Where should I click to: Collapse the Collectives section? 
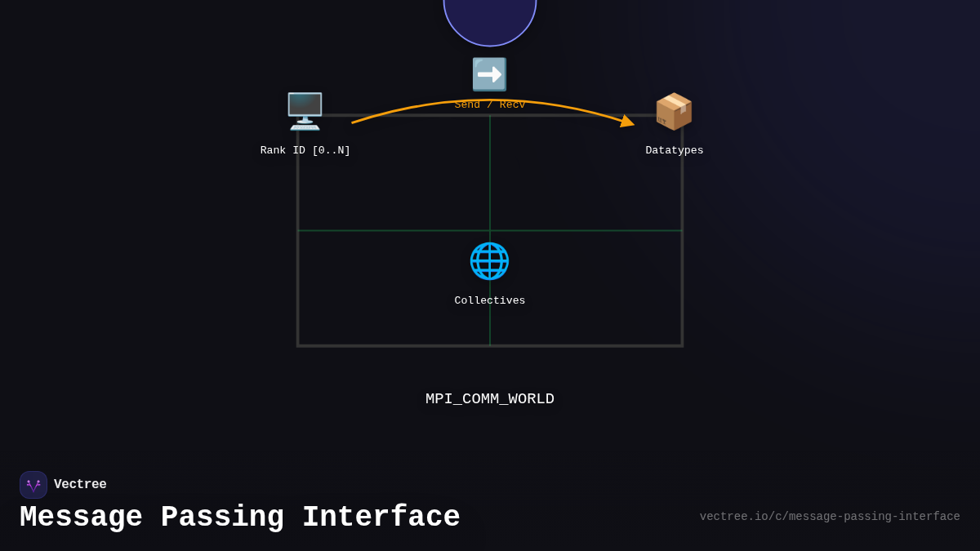(x=489, y=300)
